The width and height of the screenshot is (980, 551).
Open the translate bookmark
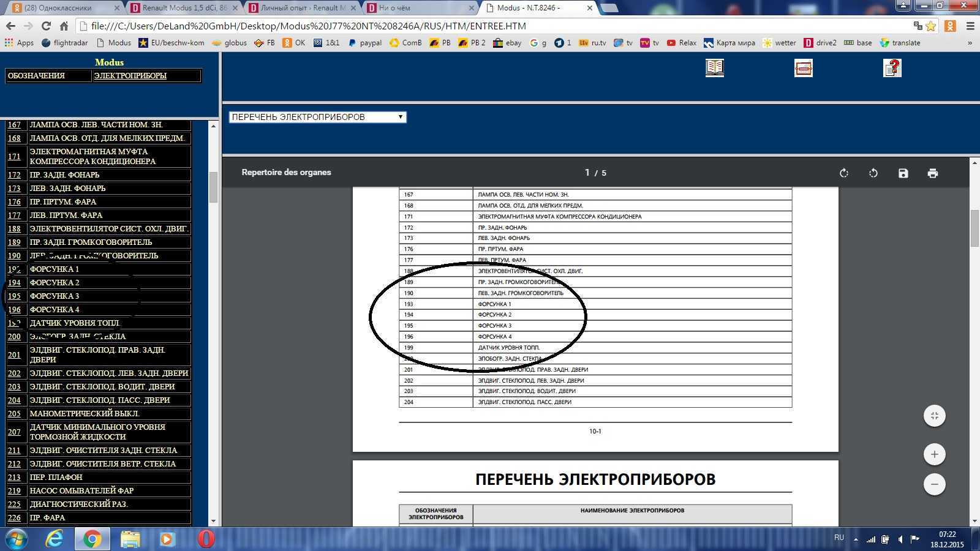tap(900, 43)
